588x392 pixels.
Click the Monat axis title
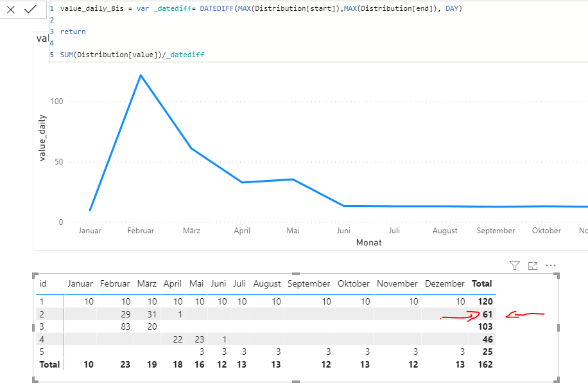pyautogui.click(x=369, y=242)
